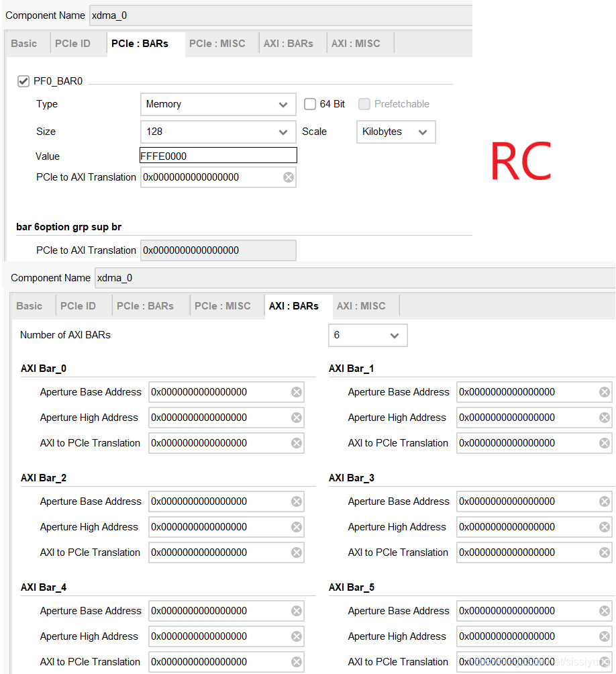The width and height of the screenshot is (616, 674).
Task: Toggle the PF0_BAR0 checkbox
Action: [x=23, y=81]
